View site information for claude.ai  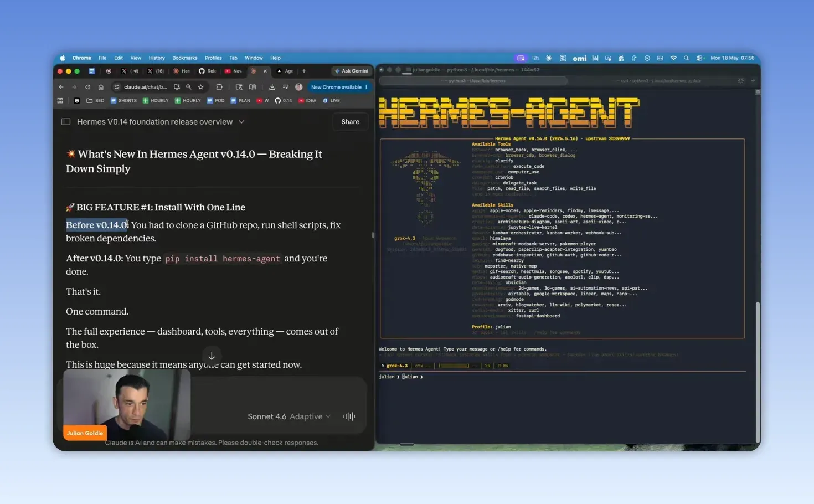coord(117,87)
